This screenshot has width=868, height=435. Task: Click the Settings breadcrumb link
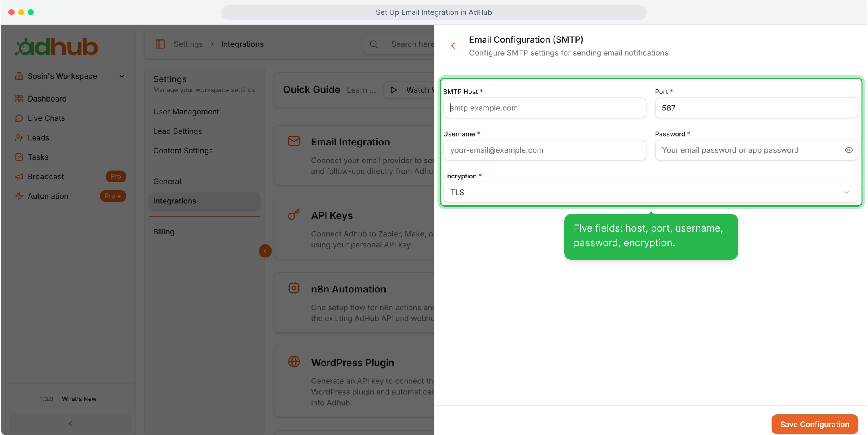[x=188, y=44]
